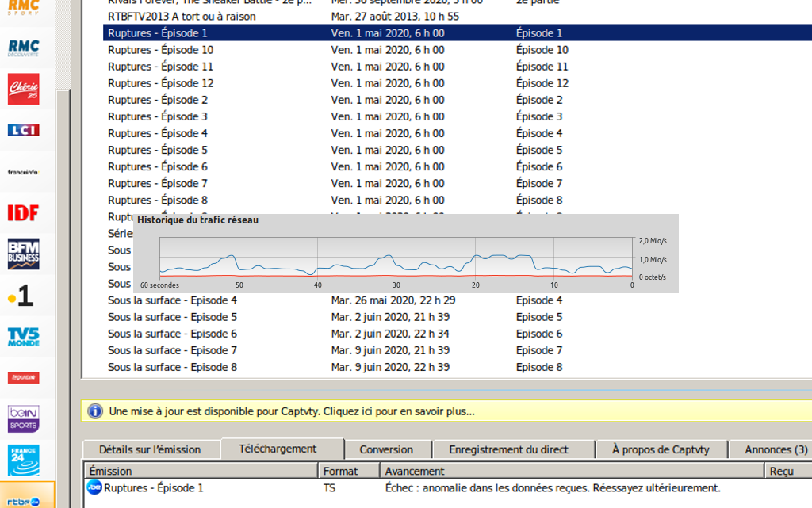Open the RMC Découverte channel

[23, 48]
